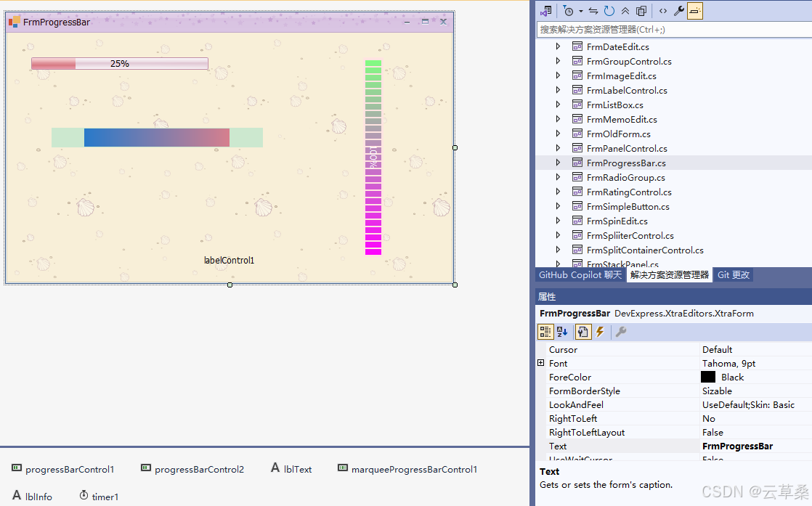Expand the FrmDateEdit.cs tree node
Image resolution: width=812 pixels, height=506 pixels.
click(x=558, y=46)
